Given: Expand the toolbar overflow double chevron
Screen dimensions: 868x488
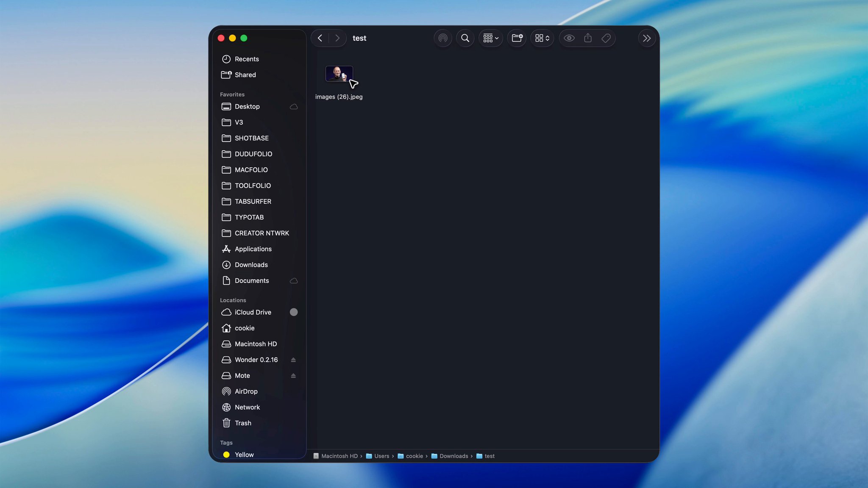Looking at the screenshot, I should click(647, 38).
